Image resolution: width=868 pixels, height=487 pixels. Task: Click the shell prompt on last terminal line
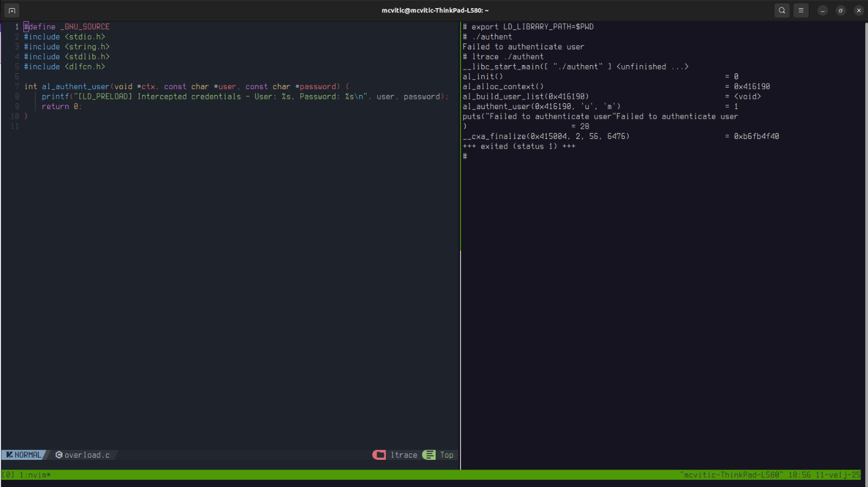pos(465,156)
